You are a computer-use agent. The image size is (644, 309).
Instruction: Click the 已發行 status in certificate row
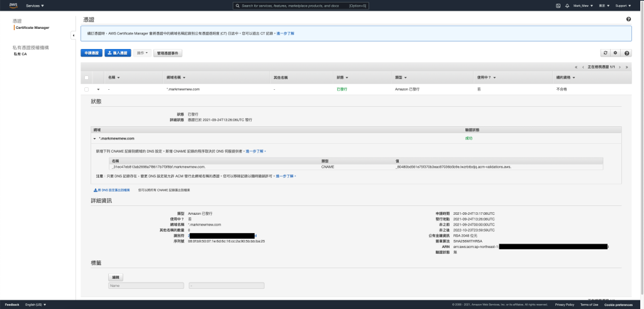coord(341,89)
